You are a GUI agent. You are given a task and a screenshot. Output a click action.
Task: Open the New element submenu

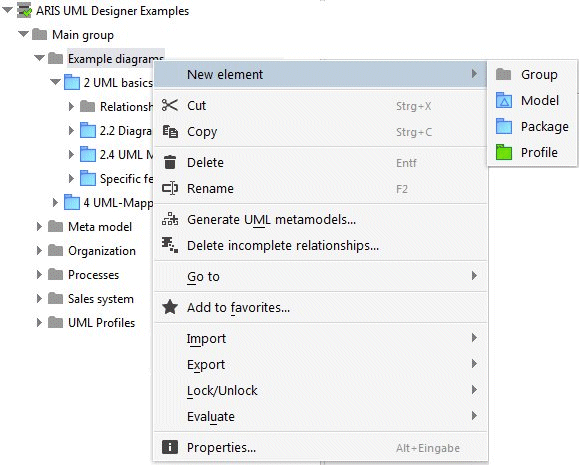click(x=320, y=74)
